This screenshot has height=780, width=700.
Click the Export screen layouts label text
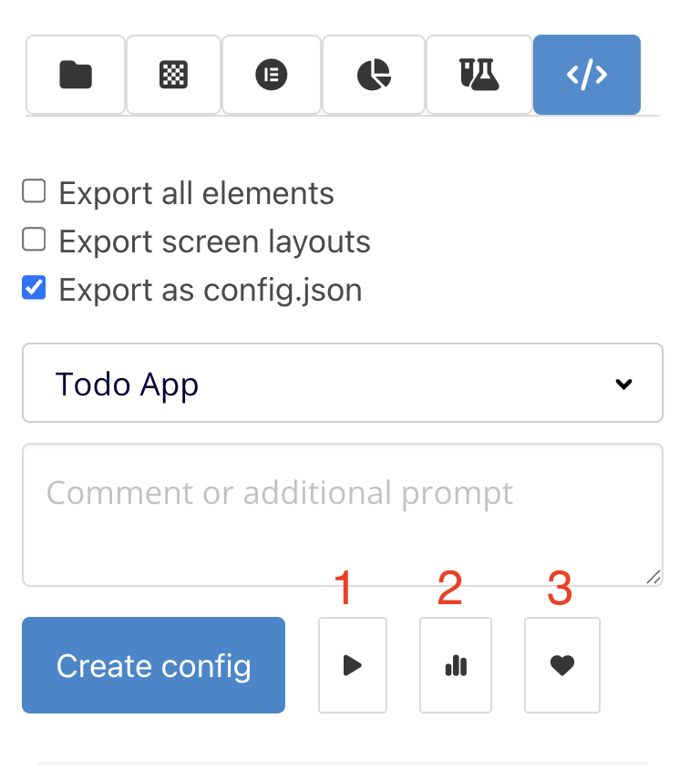pos(214,241)
